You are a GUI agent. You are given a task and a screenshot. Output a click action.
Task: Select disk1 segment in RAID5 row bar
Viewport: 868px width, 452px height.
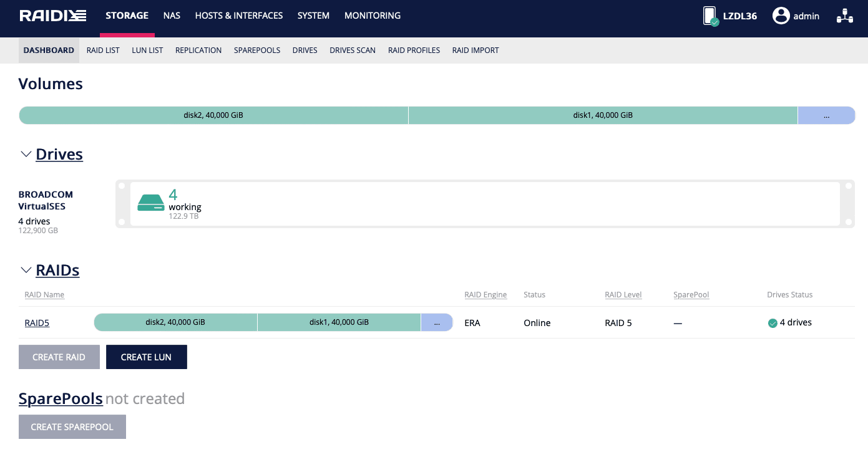coord(339,322)
